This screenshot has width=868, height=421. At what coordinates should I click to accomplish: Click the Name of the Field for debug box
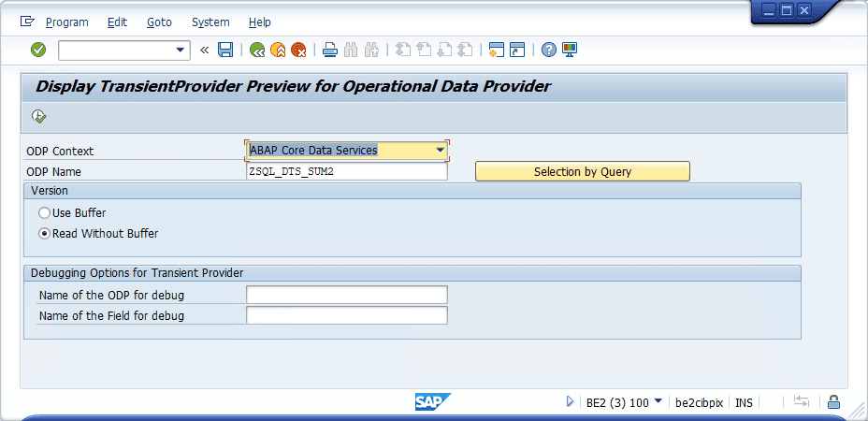[346, 316]
